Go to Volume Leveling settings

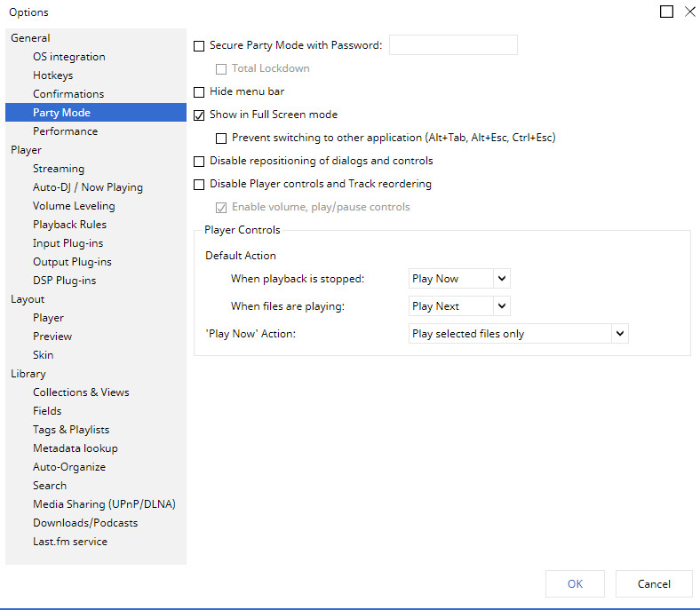tap(74, 206)
